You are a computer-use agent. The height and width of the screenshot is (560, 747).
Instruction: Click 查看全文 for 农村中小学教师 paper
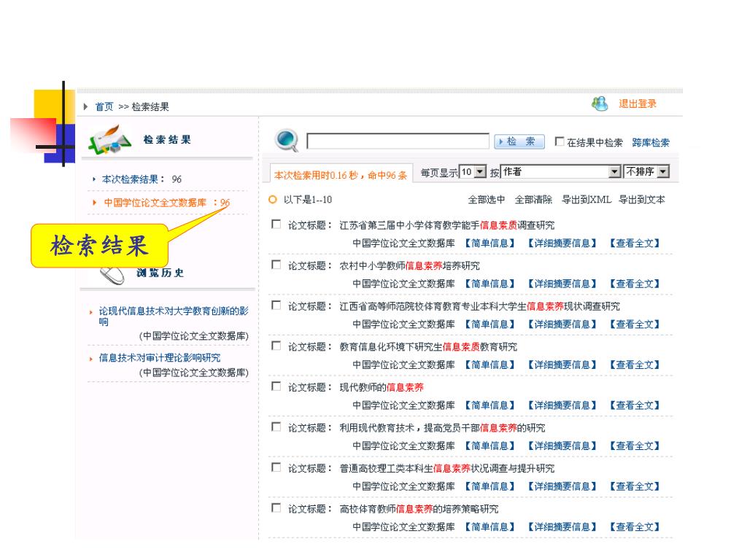tap(635, 284)
